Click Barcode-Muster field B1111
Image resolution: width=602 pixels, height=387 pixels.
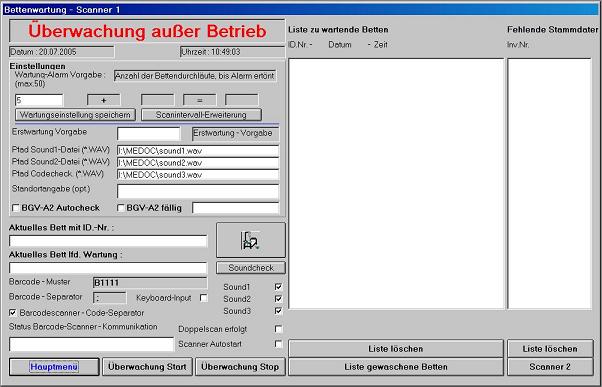150,283
